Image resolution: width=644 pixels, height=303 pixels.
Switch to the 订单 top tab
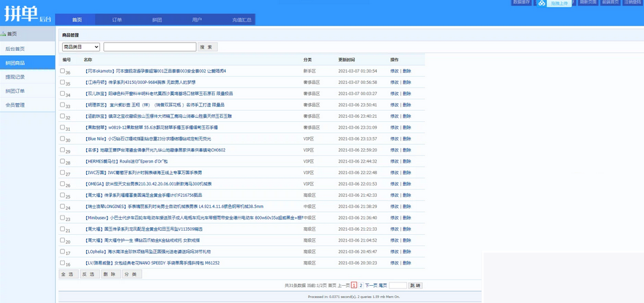116,20
